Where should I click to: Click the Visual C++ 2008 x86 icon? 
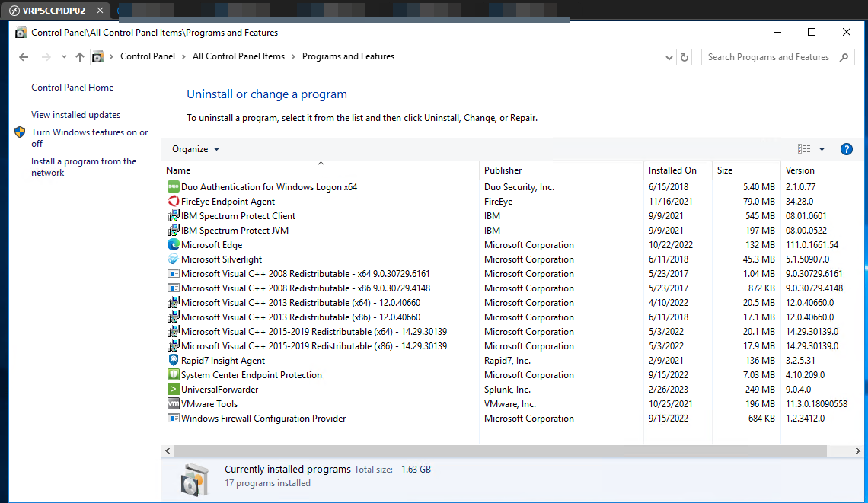pyautogui.click(x=174, y=288)
